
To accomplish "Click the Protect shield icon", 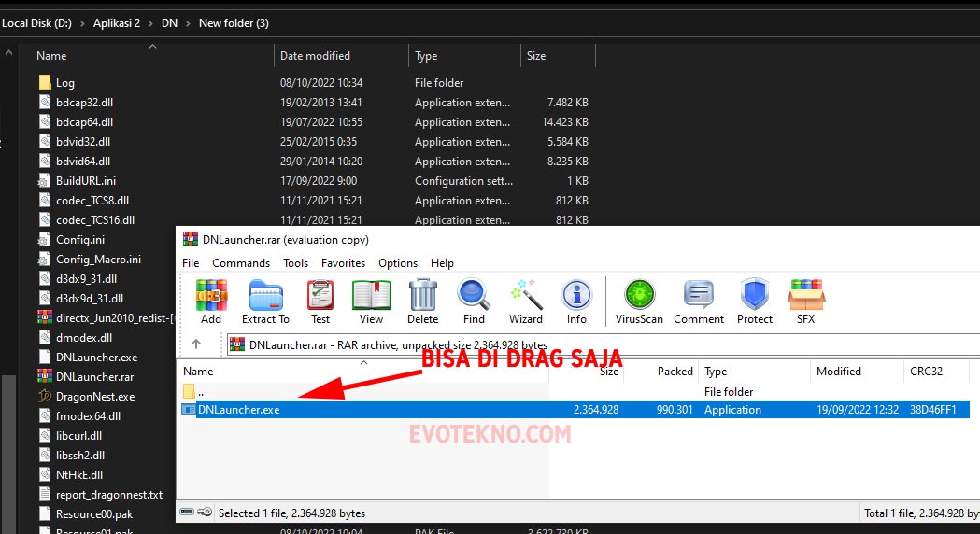I will click(x=754, y=301).
